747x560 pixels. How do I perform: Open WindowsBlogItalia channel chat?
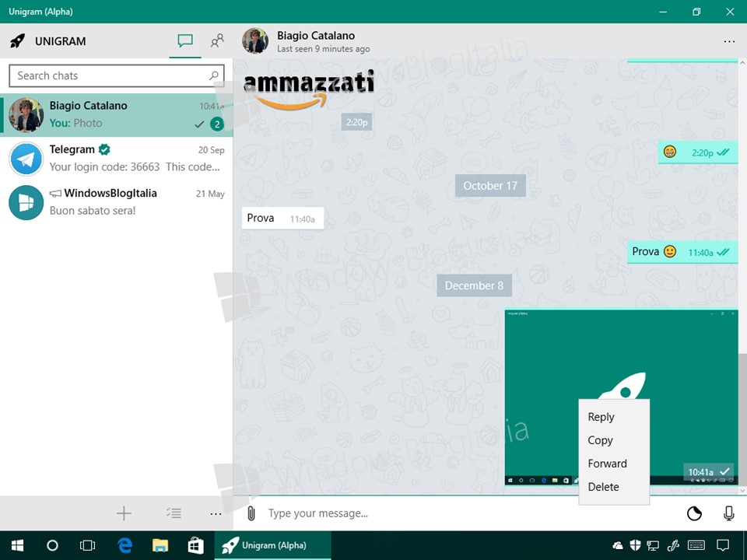coord(116,202)
